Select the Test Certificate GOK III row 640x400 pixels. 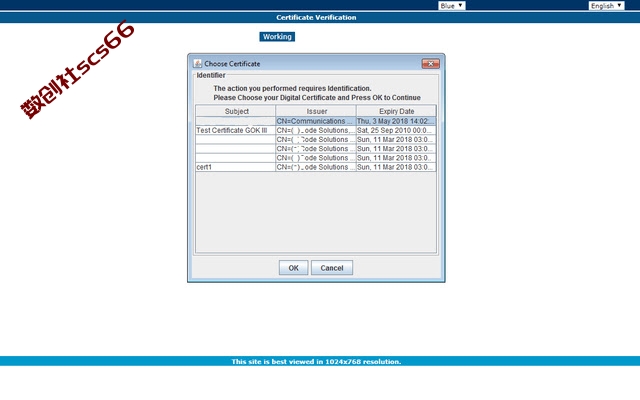point(316,130)
